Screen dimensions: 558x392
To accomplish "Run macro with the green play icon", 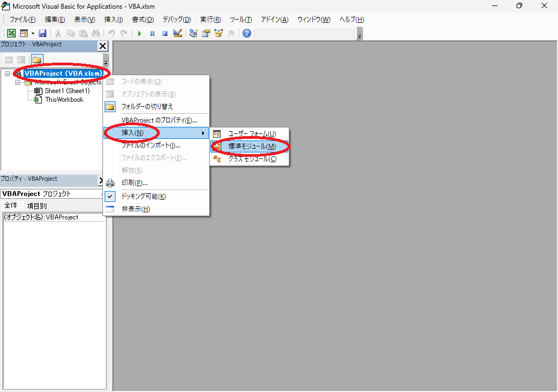I will [x=139, y=33].
